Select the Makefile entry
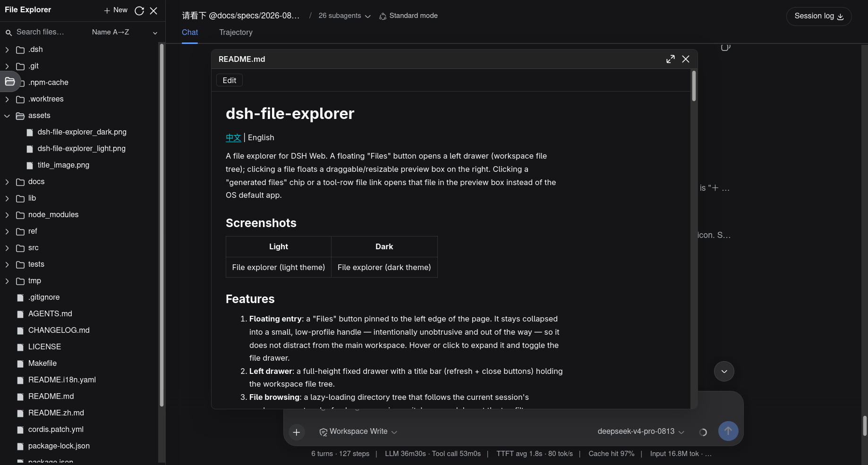The image size is (868, 465). pyautogui.click(x=42, y=364)
